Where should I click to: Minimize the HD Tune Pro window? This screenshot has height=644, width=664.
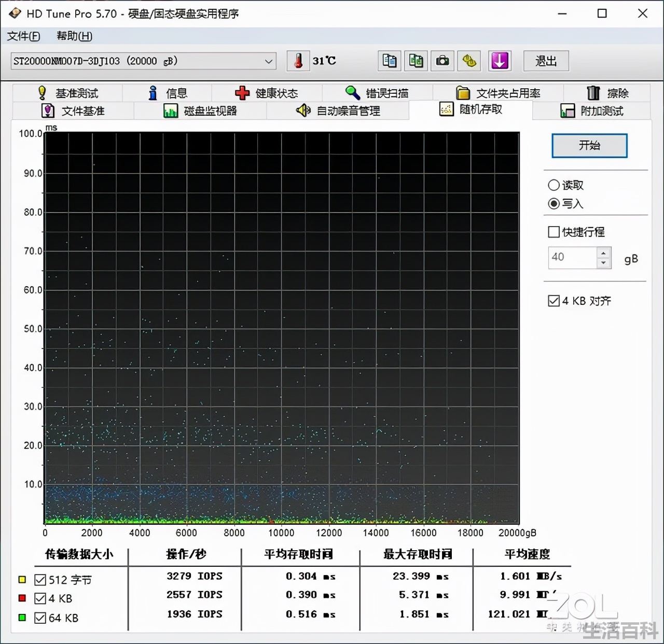pyautogui.click(x=562, y=13)
